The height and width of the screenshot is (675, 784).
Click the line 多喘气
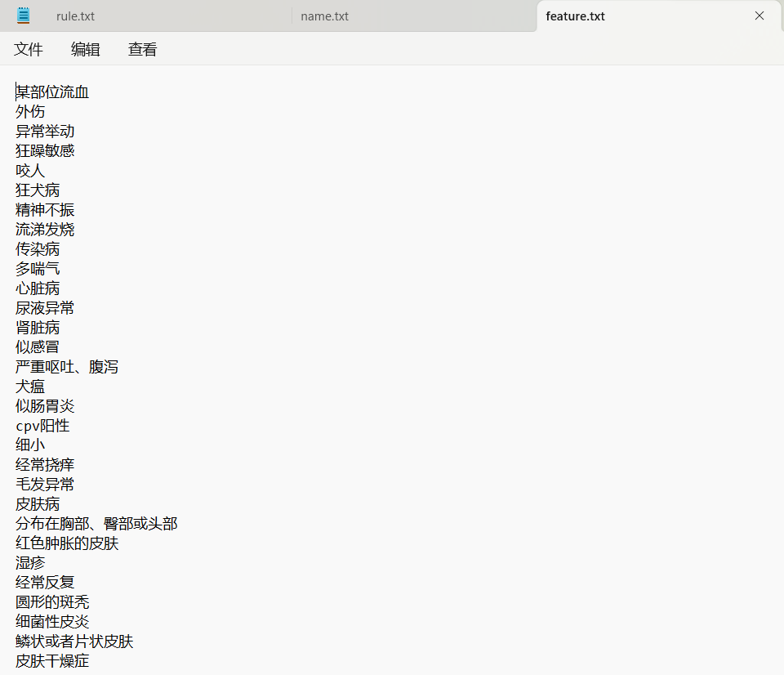click(38, 269)
